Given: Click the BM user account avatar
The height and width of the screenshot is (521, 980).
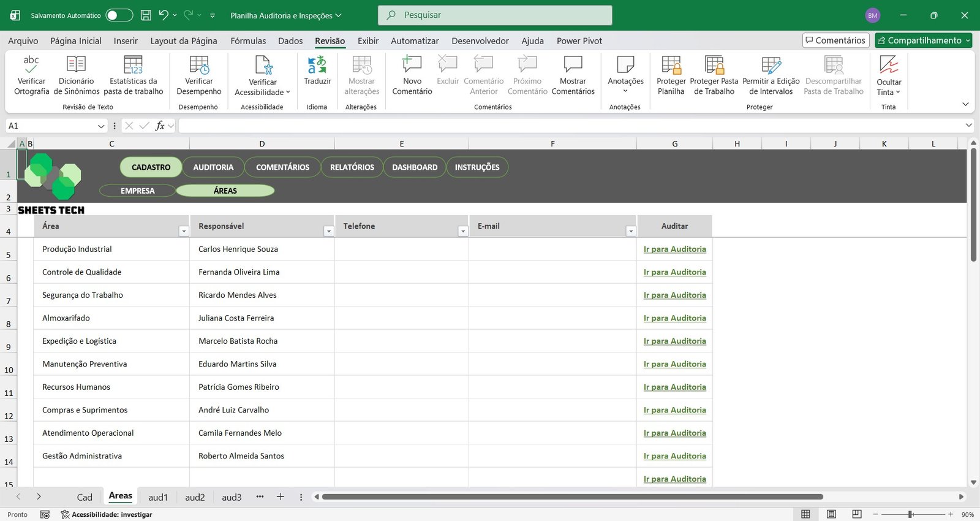Looking at the screenshot, I should (873, 15).
